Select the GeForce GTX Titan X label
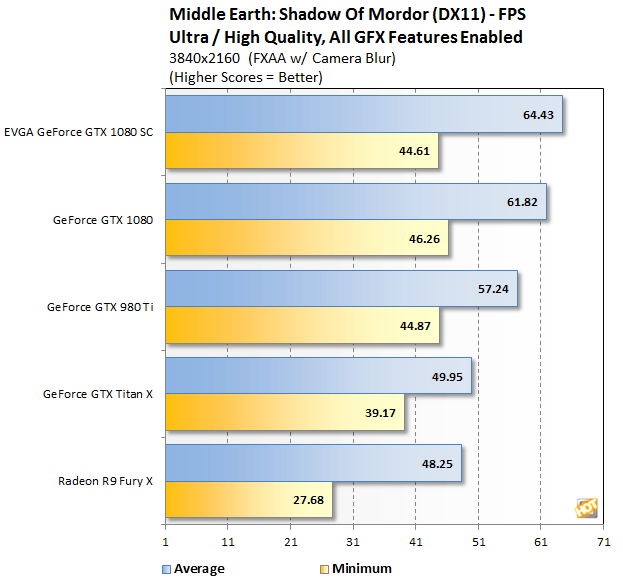The image size is (623, 581). coord(98,394)
